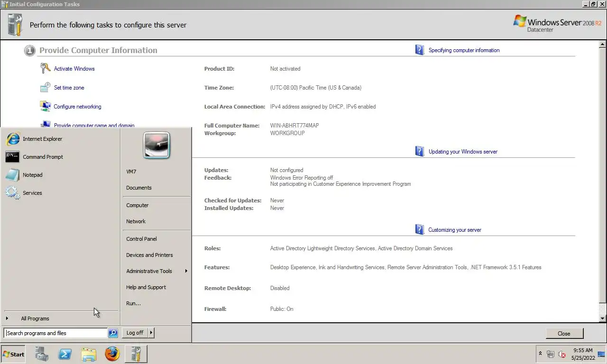The image size is (607, 364).
Task: Open Notepad from Start menu
Action: click(60, 175)
